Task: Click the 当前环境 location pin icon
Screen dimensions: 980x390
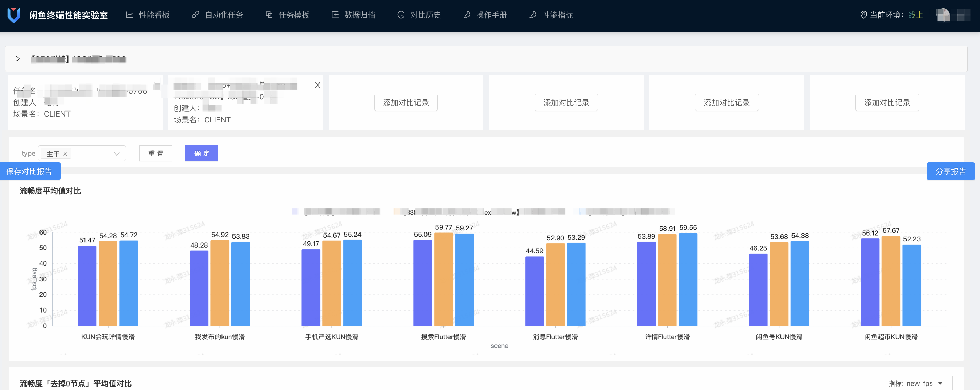Action: pyautogui.click(x=864, y=15)
